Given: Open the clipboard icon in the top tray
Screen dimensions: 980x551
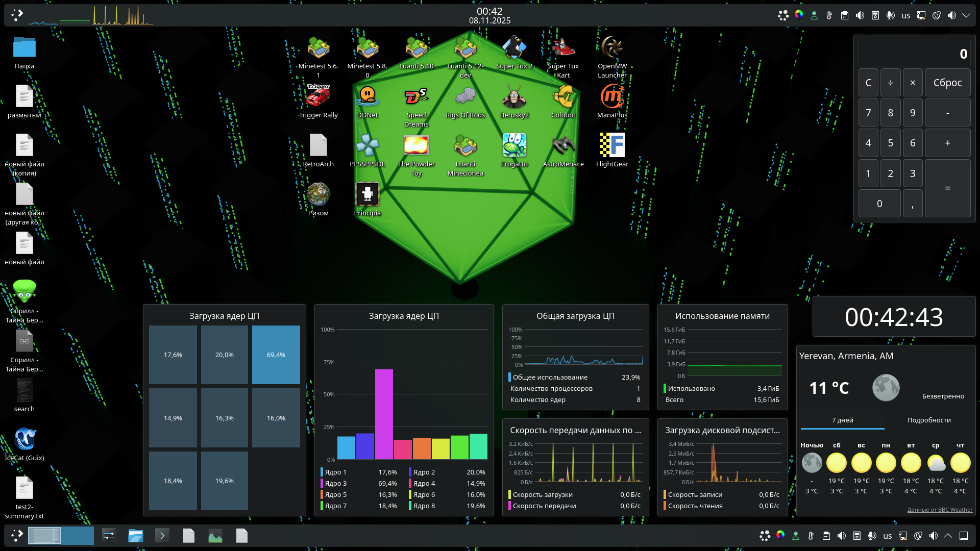Looking at the screenshot, I should point(845,15).
